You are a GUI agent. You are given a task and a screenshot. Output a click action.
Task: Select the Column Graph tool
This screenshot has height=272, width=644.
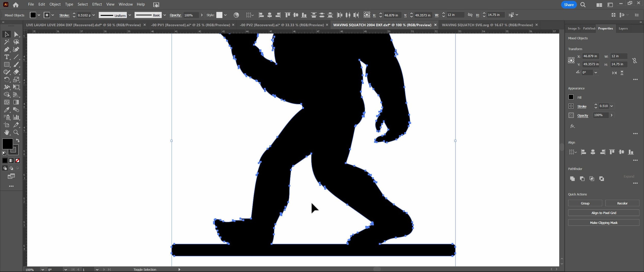tap(16, 117)
